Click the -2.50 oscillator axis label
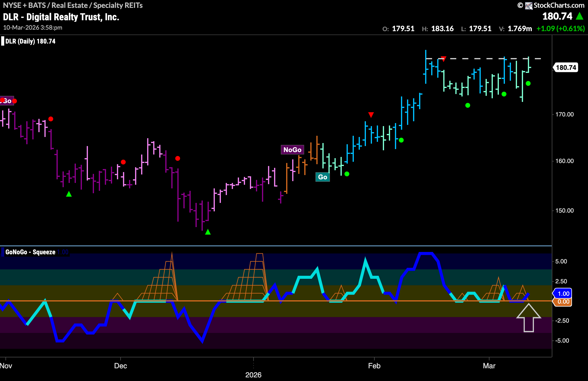The width and height of the screenshot is (588, 381). [562, 321]
